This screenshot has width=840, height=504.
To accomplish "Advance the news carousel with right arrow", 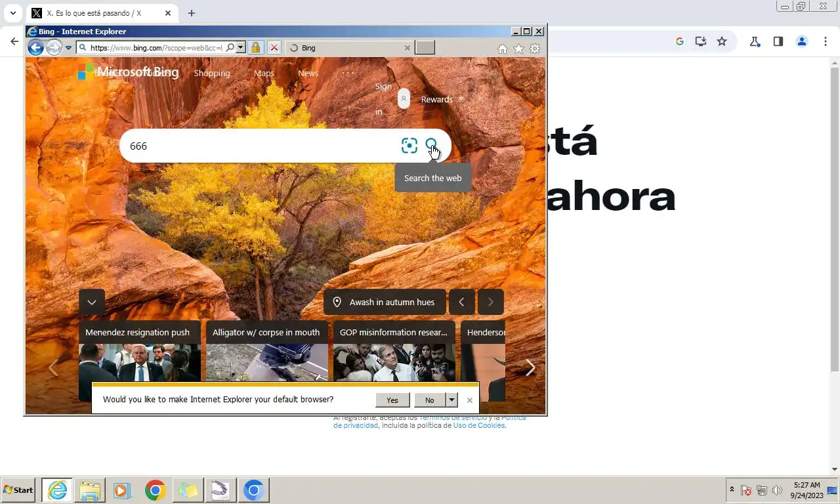I will [530, 368].
